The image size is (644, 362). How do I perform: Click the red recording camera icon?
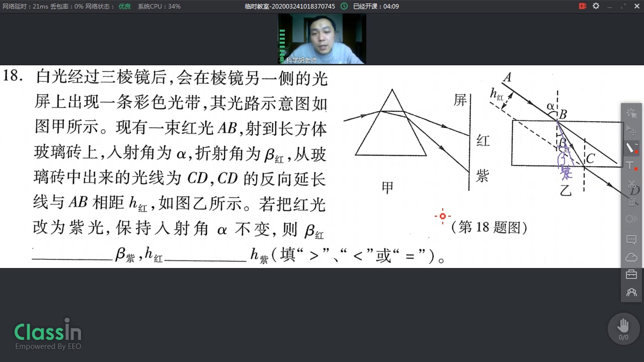(582, 6)
